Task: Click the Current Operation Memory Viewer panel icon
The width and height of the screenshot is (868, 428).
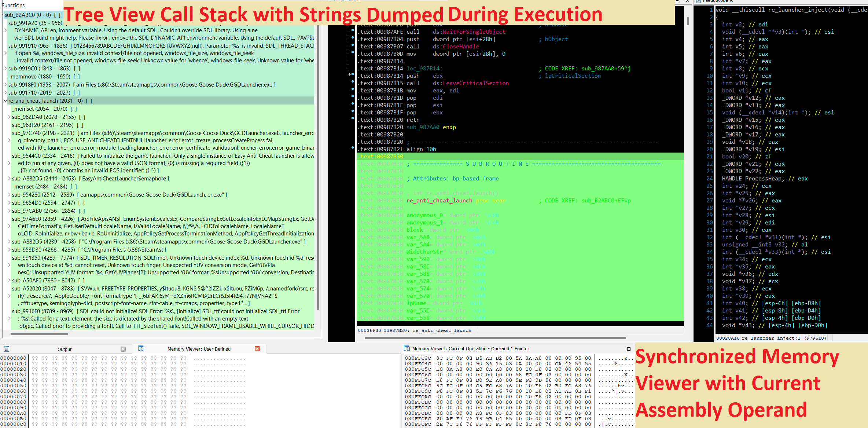Action: pyautogui.click(x=407, y=348)
